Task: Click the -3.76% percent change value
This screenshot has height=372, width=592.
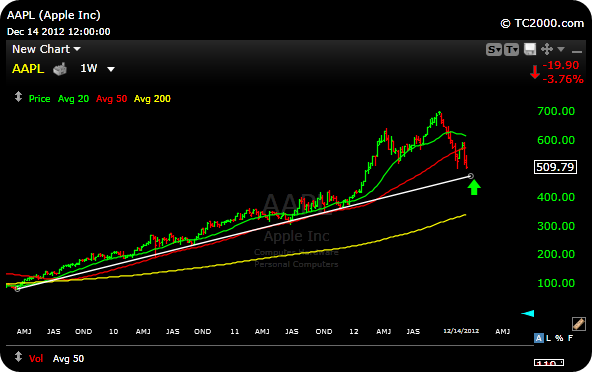Action: click(x=563, y=79)
